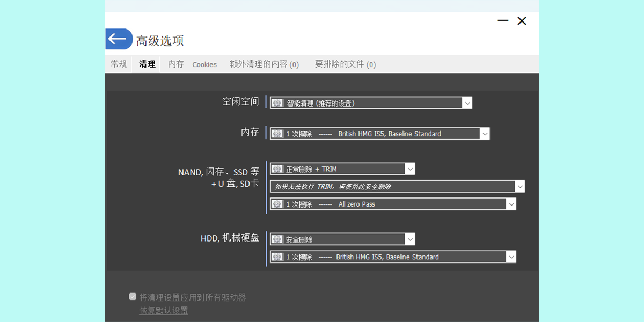
Task: Expand the 正常删除 + TRIM dropdown
Action: (410, 169)
